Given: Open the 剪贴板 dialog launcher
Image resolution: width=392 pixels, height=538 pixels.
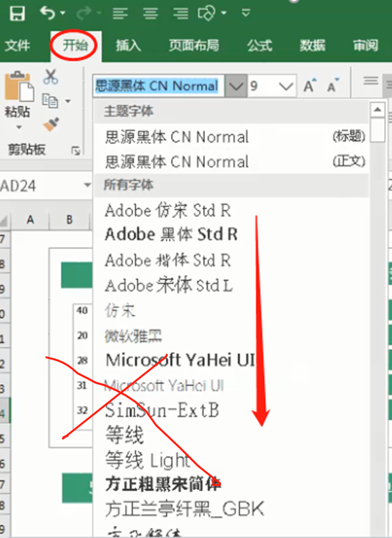Looking at the screenshot, I should [76, 150].
